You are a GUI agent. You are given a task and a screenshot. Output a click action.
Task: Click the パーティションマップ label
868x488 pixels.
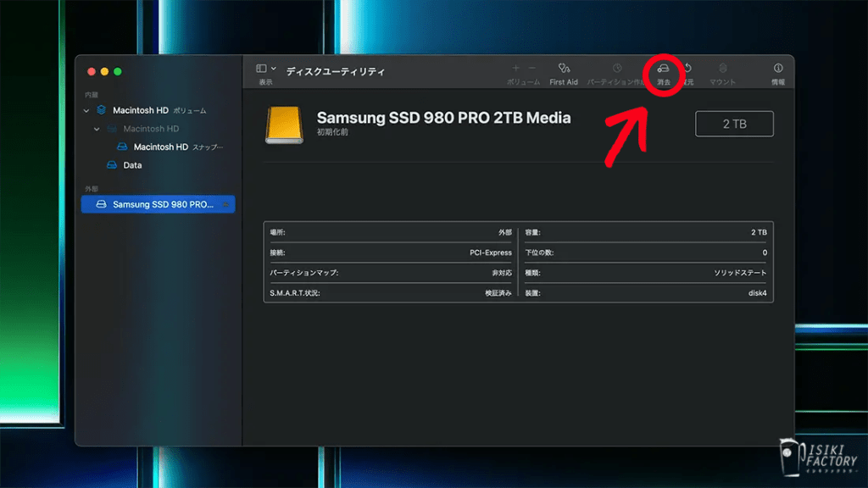pos(304,273)
